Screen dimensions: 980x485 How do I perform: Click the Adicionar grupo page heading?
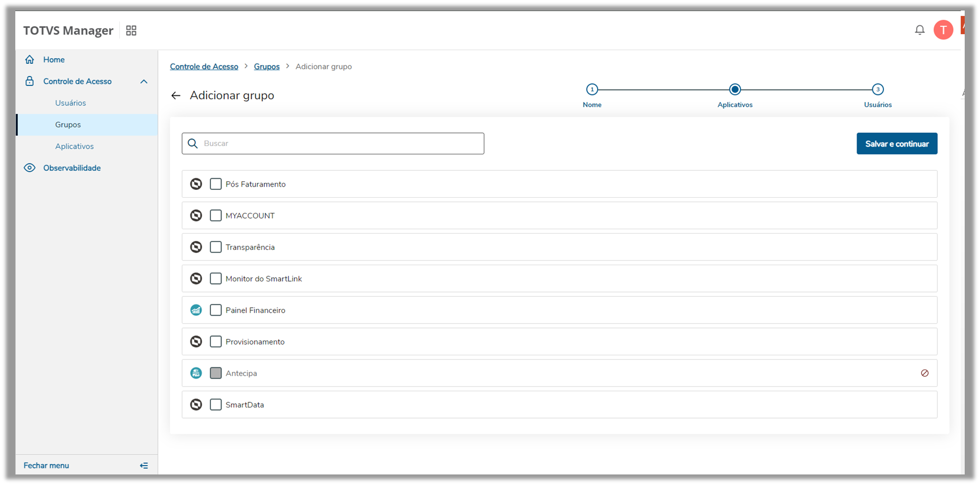click(x=232, y=95)
